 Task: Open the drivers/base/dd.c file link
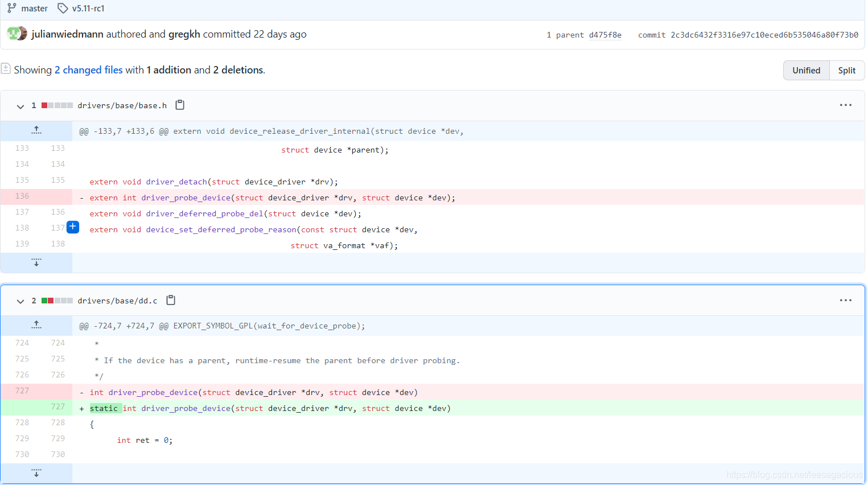pyautogui.click(x=117, y=301)
